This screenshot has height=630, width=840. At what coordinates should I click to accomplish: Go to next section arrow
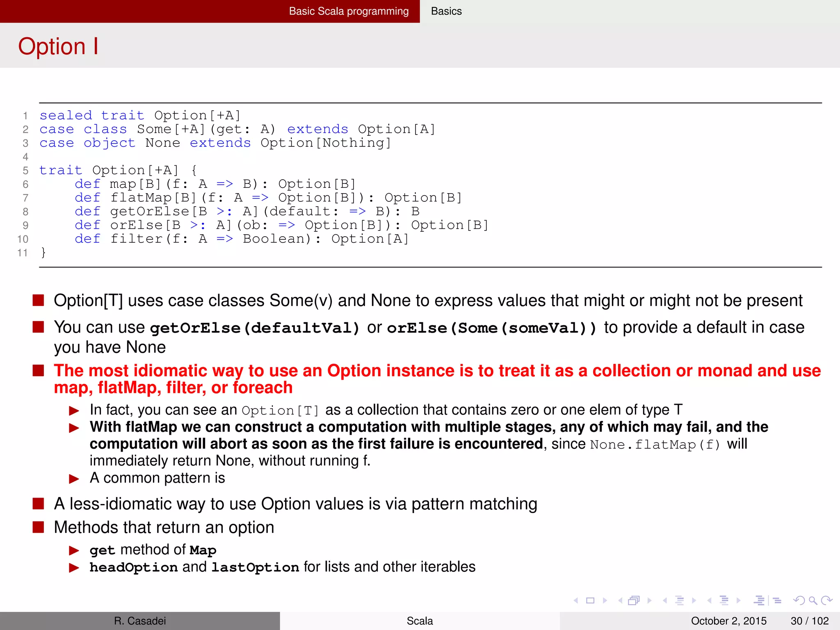coord(739,600)
